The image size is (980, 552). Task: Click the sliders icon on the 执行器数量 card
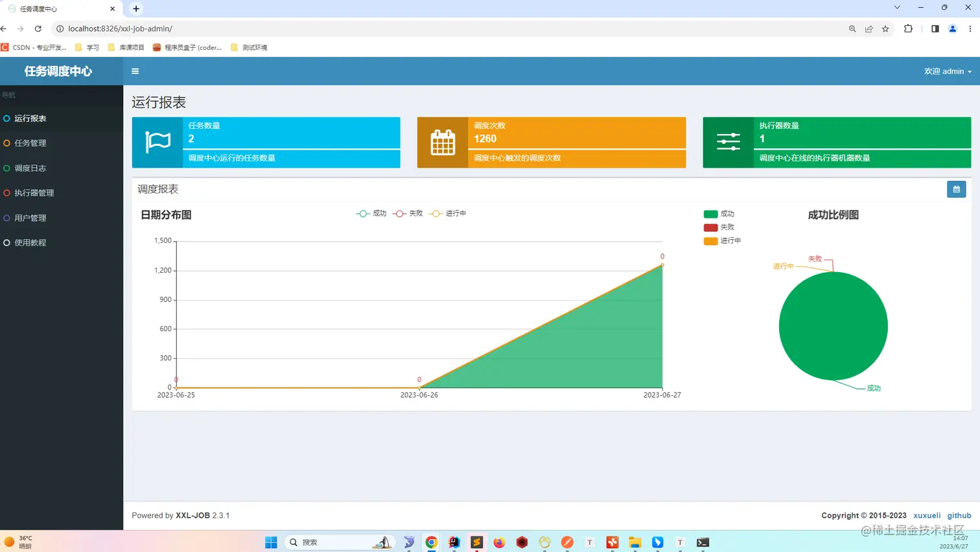(x=729, y=142)
